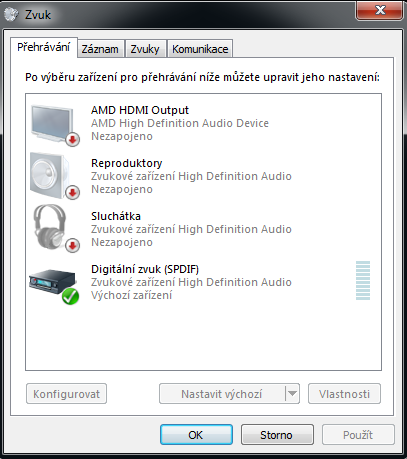Expand the Nastavit výchozí dropdown arrow
The height and width of the screenshot is (459, 407).
(x=292, y=394)
